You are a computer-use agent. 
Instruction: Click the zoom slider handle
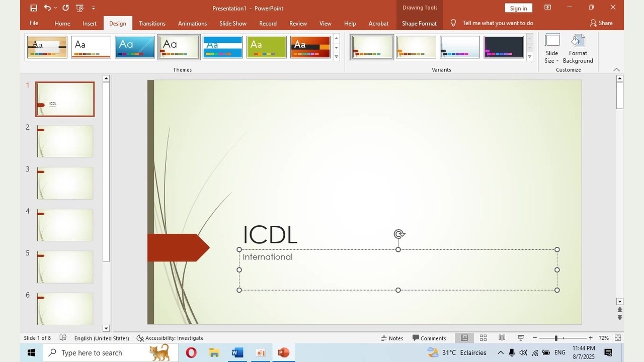point(556,338)
